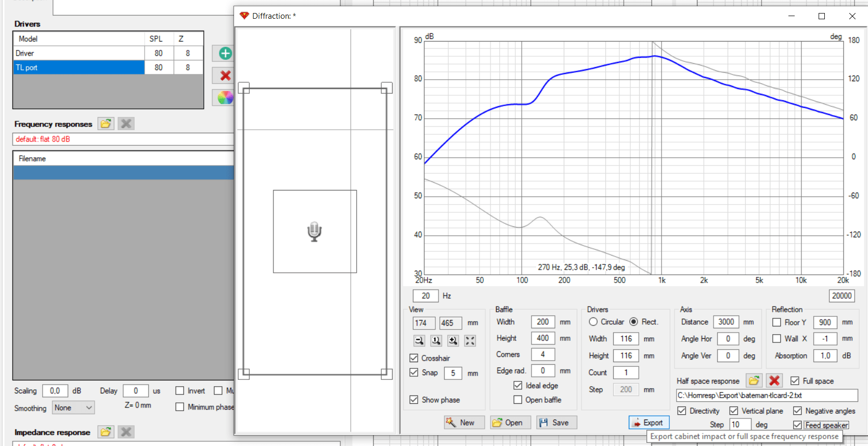
Task: Click the red X remove driver icon
Action: 225,75
